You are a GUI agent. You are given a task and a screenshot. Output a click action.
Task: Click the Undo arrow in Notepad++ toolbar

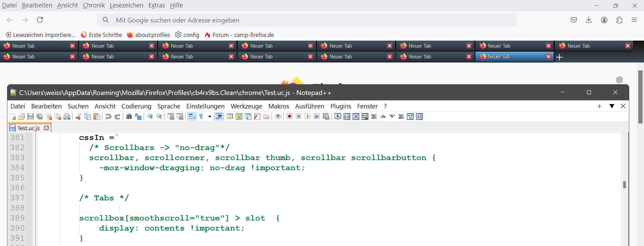pyautogui.click(x=108, y=116)
